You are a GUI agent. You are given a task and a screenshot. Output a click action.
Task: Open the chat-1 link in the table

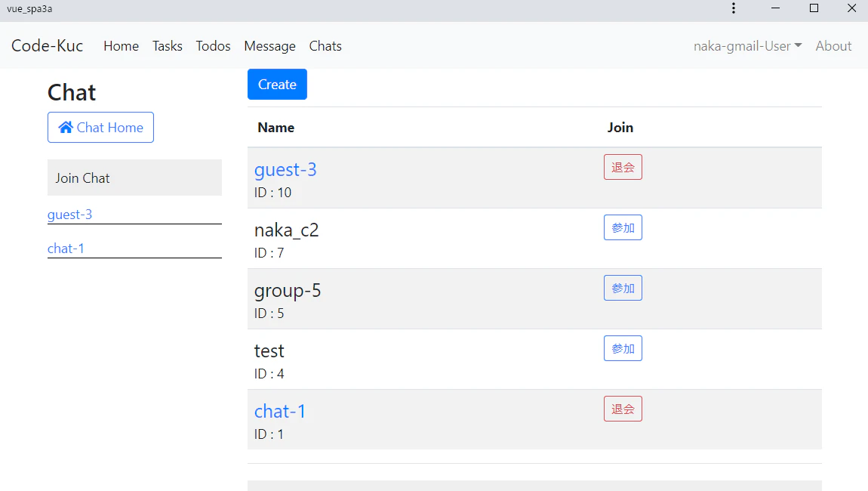coord(279,411)
